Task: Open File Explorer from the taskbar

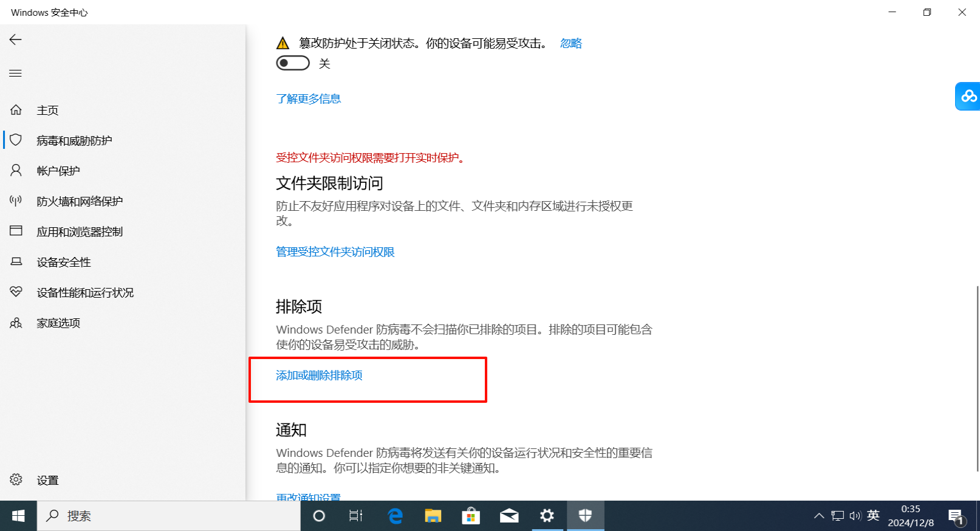Action: point(433,516)
